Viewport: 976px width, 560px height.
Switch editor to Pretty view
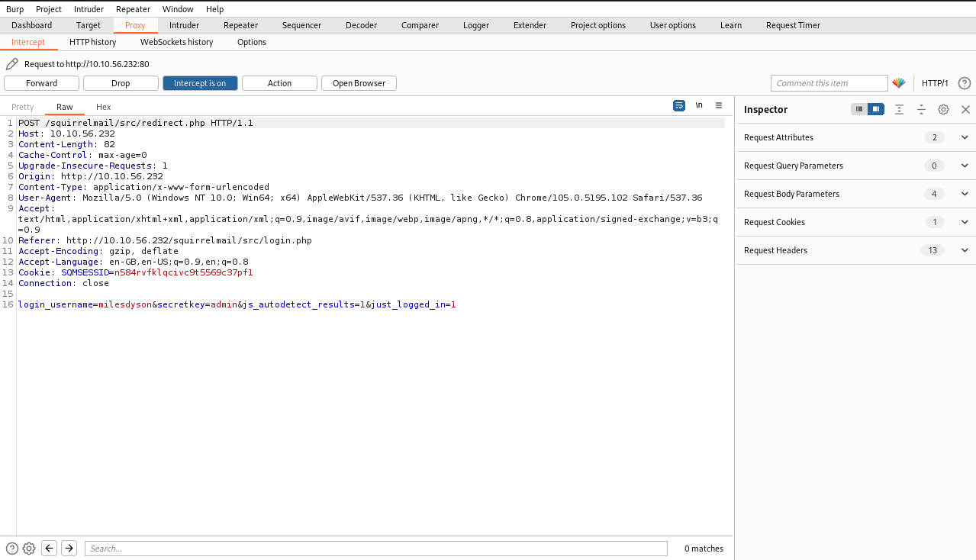pyautogui.click(x=23, y=107)
